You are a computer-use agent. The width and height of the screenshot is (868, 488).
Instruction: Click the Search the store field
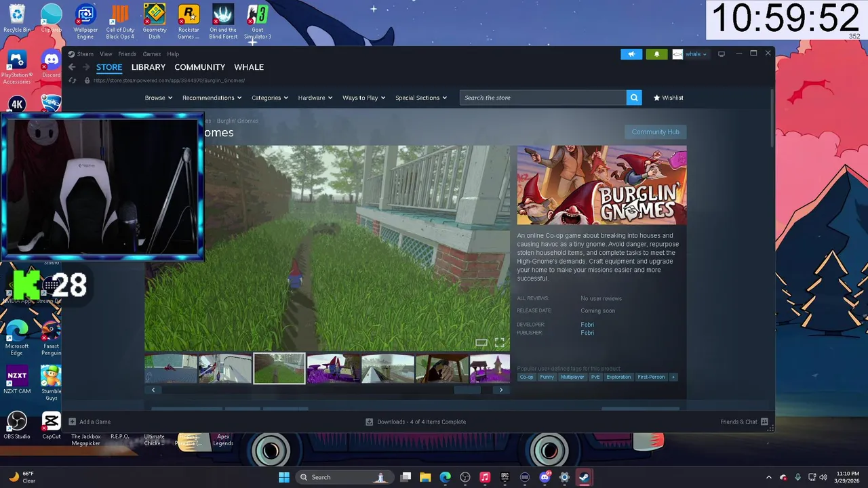pyautogui.click(x=543, y=98)
